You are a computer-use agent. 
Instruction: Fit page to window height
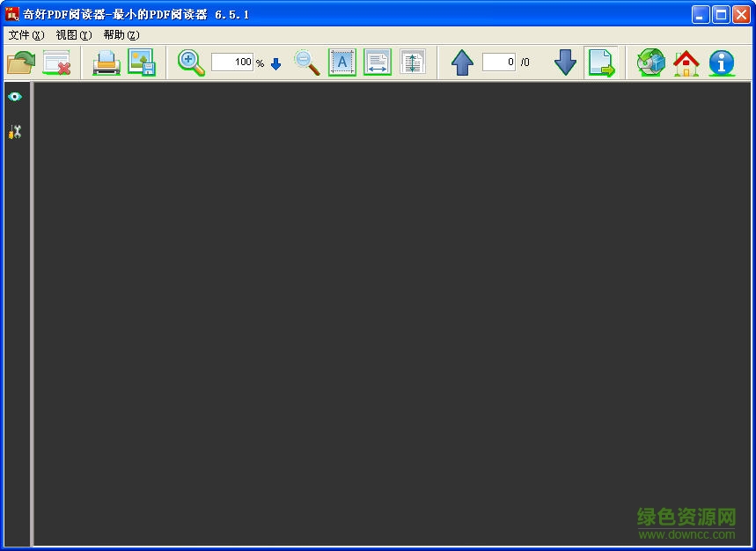click(x=413, y=62)
